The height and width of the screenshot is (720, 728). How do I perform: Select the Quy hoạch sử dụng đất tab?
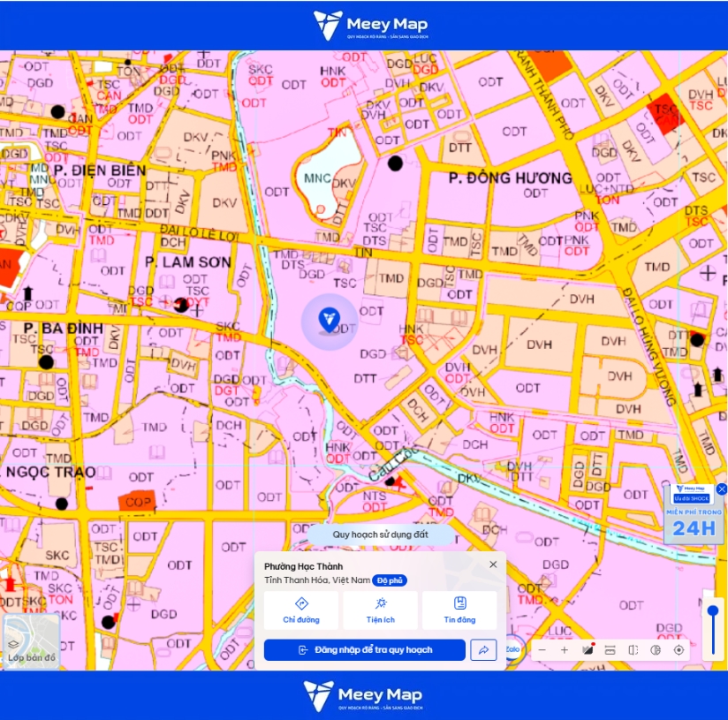coord(380,534)
